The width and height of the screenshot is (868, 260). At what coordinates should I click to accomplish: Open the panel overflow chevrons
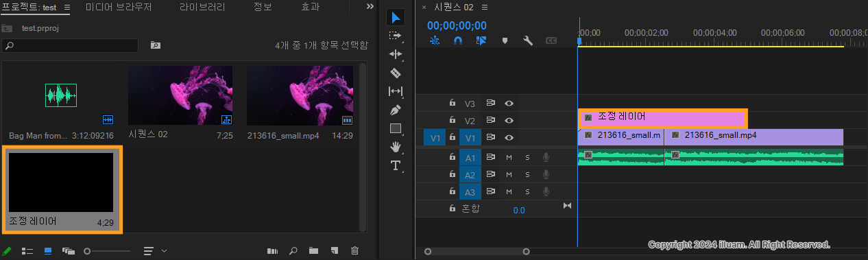[370, 6]
